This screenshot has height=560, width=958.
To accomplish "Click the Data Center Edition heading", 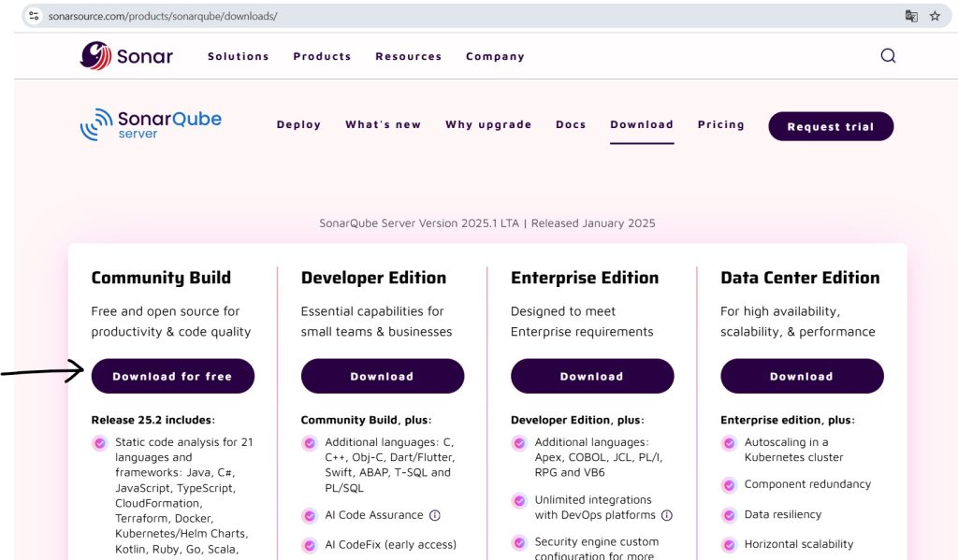I will (x=800, y=278).
